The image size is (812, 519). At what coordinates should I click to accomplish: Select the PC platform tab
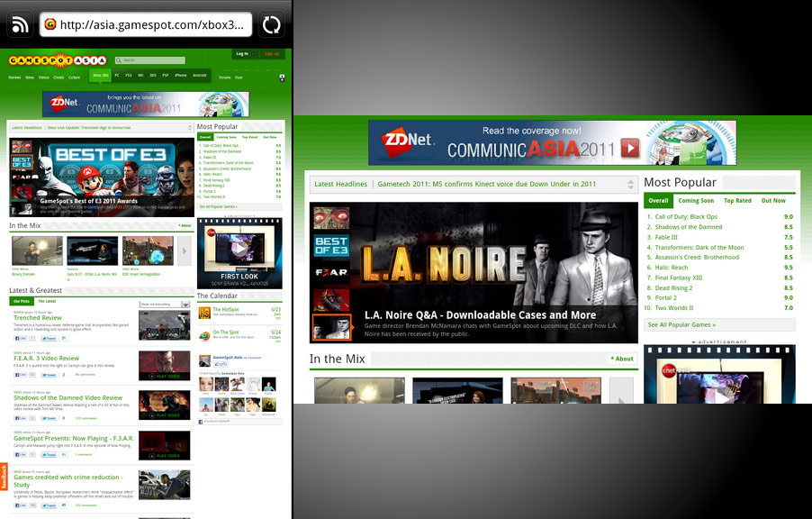(117, 76)
